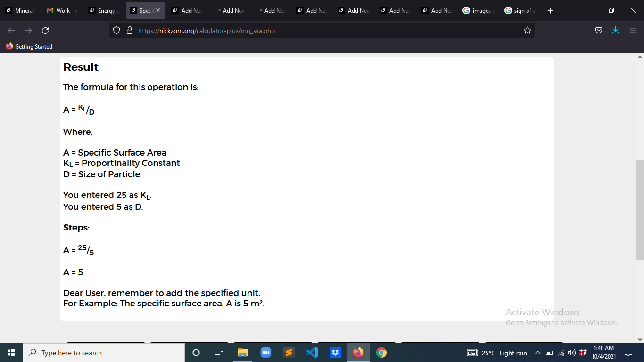The width and height of the screenshot is (644, 362).
Task: Open Google Chrome from the taskbar
Action: point(381,353)
